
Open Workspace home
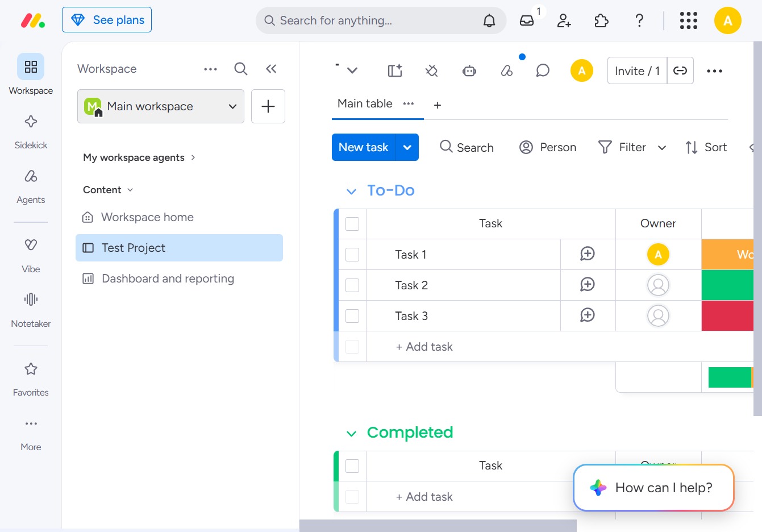(x=179, y=217)
